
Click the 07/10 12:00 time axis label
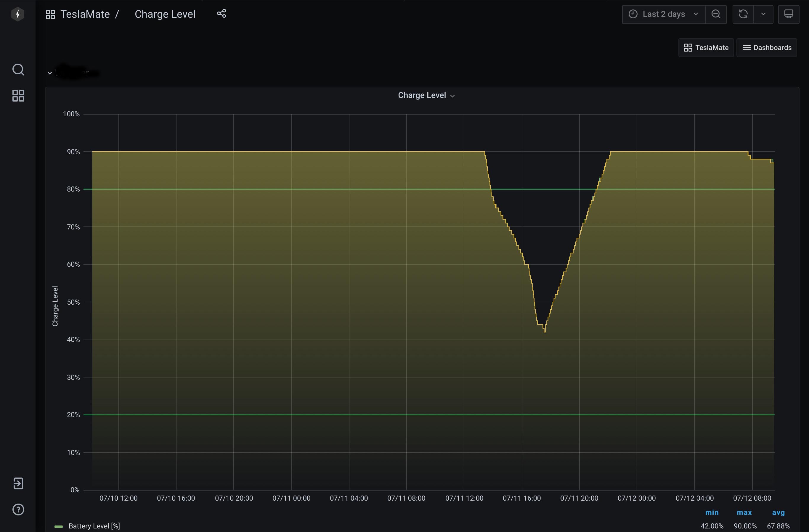tap(118, 498)
